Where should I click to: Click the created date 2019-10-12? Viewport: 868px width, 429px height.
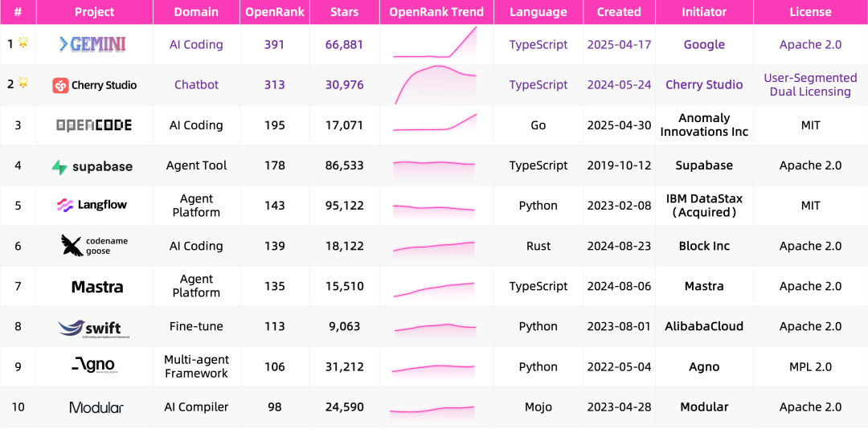[x=619, y=165]
